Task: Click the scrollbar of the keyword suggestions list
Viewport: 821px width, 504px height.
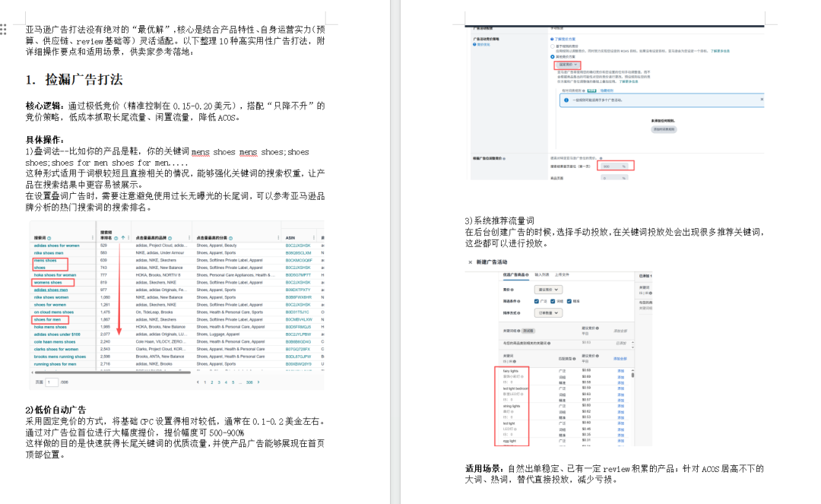Action: click(x=632, y=374)
